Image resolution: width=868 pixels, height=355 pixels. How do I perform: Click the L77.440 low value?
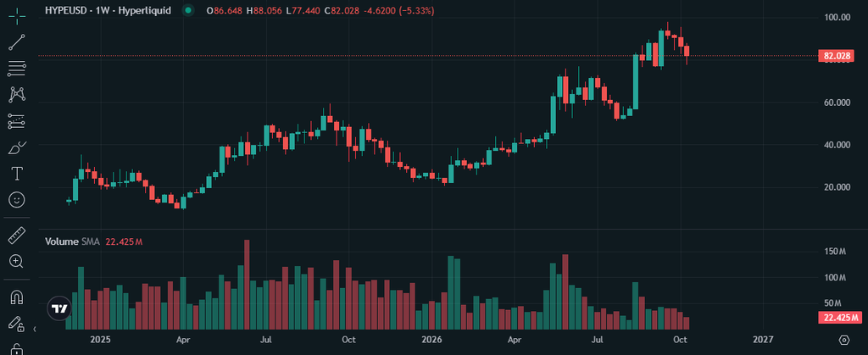pyautogui.click(x=303, y=10)
